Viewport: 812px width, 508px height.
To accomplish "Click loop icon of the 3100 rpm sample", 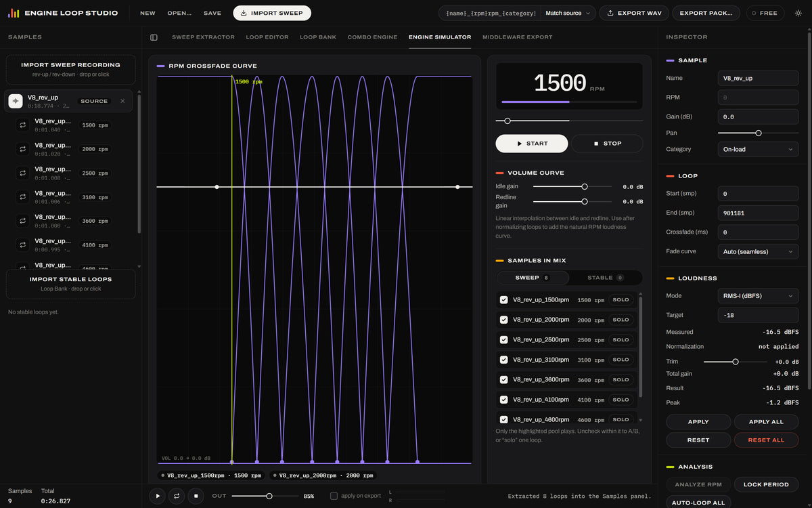I will (x=22, y=197).
